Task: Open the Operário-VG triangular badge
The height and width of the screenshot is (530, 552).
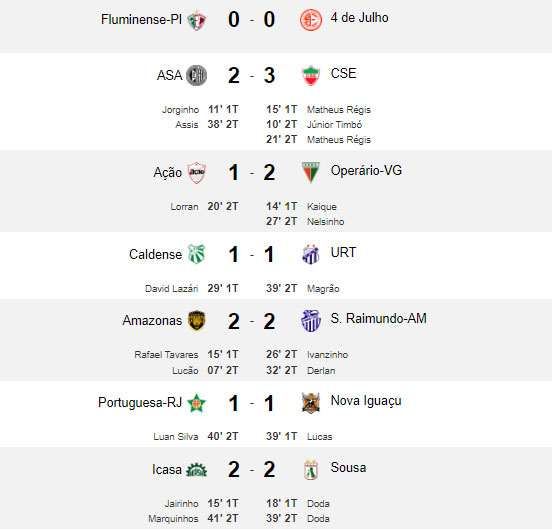Action: click(311, 172)
